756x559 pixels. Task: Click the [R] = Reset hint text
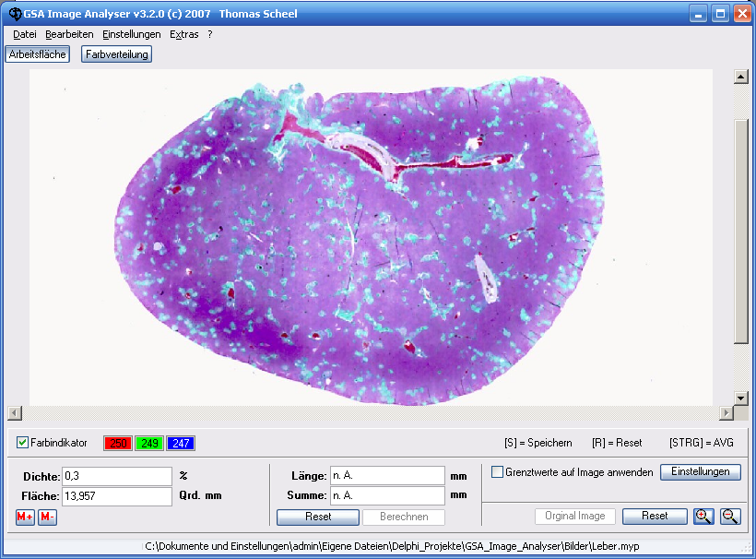point(617,443)
